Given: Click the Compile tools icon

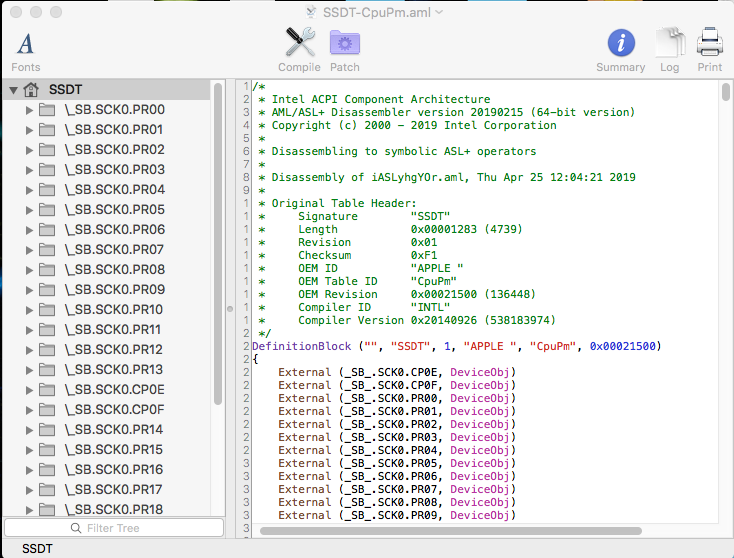Looking at the screenshot, I should point(300,43).
